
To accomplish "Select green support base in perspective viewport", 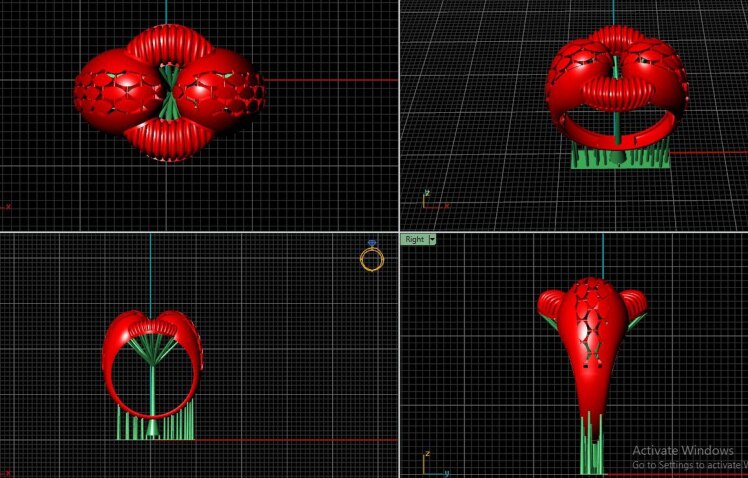I will tap(618, 155).
